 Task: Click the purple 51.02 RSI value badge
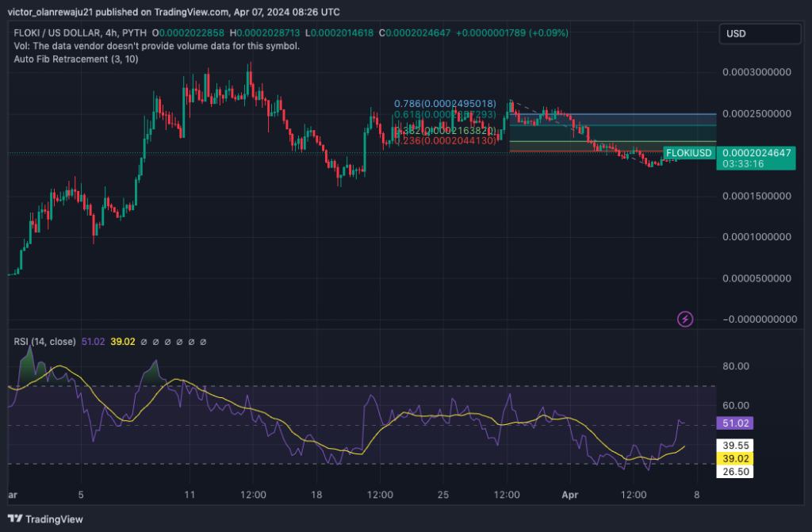[734, 423]
